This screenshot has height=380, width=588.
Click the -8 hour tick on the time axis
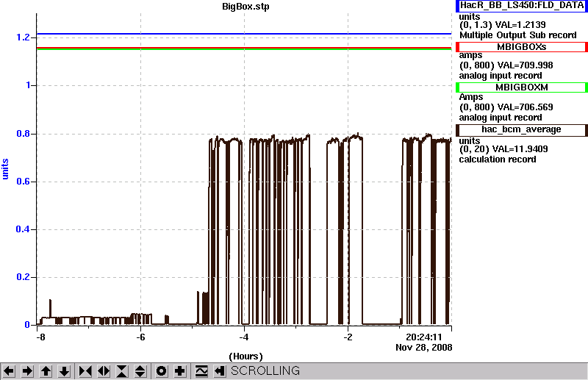40,337
